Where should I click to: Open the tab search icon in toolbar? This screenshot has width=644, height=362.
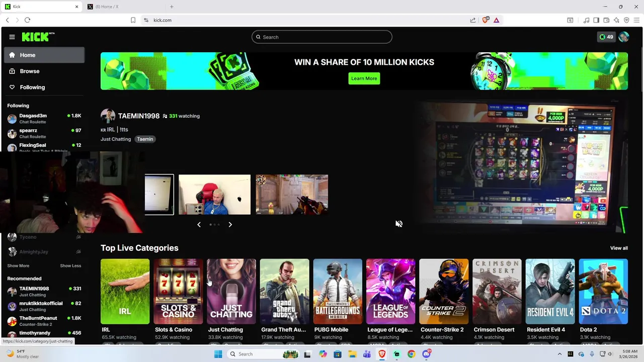tap(570, 20)
